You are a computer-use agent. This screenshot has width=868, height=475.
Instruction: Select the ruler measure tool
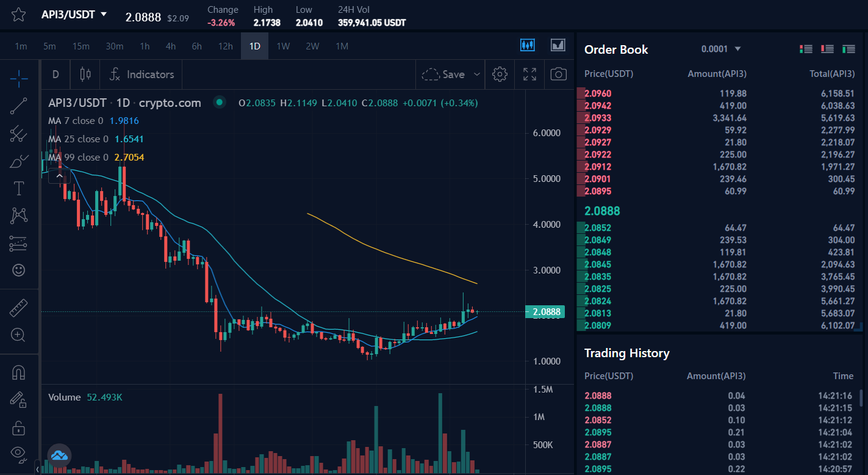point(19,308)
